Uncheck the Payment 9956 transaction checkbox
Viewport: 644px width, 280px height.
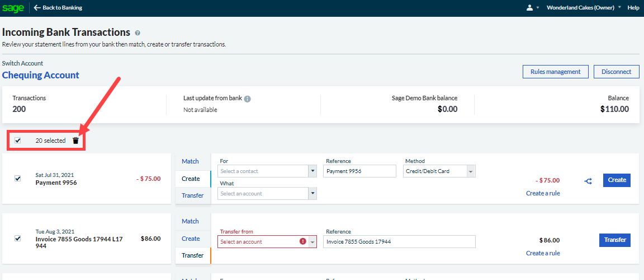pyautogui.click(x=18, y=179)
